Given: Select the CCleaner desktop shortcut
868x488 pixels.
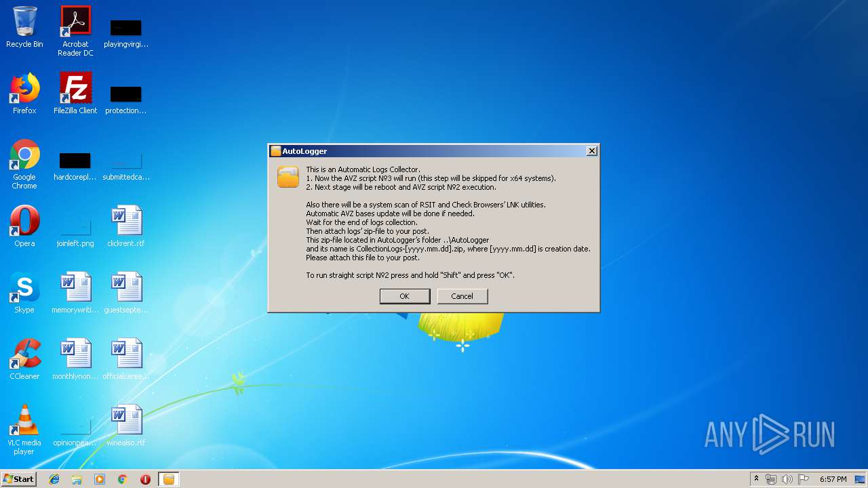Looking at the screenshot, I should click(x=24, y=359).
